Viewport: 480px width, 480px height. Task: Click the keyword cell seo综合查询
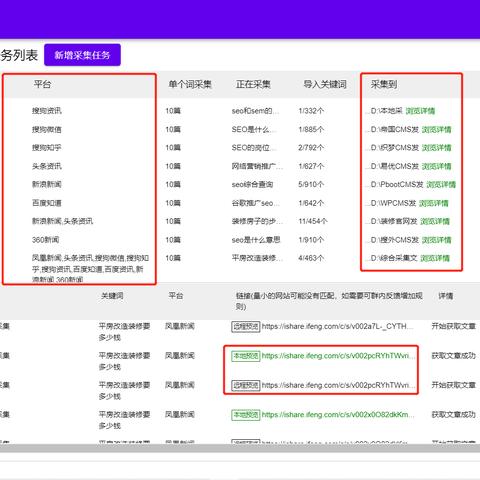[252, 184]
